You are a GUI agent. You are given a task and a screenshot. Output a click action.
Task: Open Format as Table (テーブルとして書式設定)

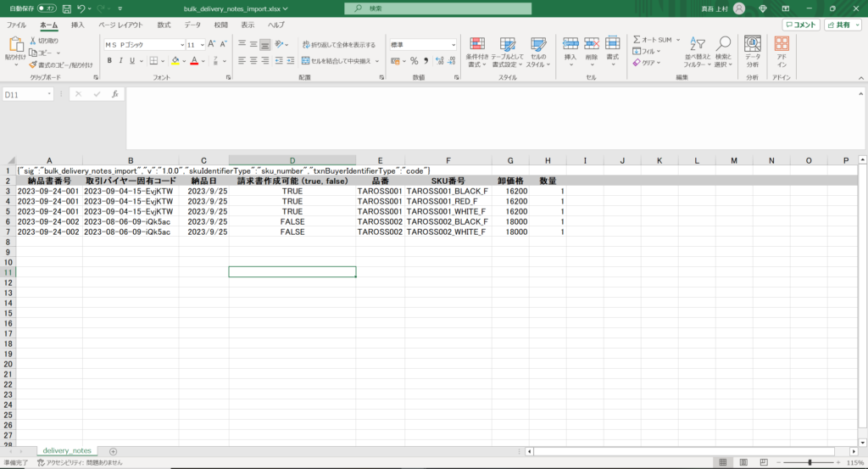point(507,53)
